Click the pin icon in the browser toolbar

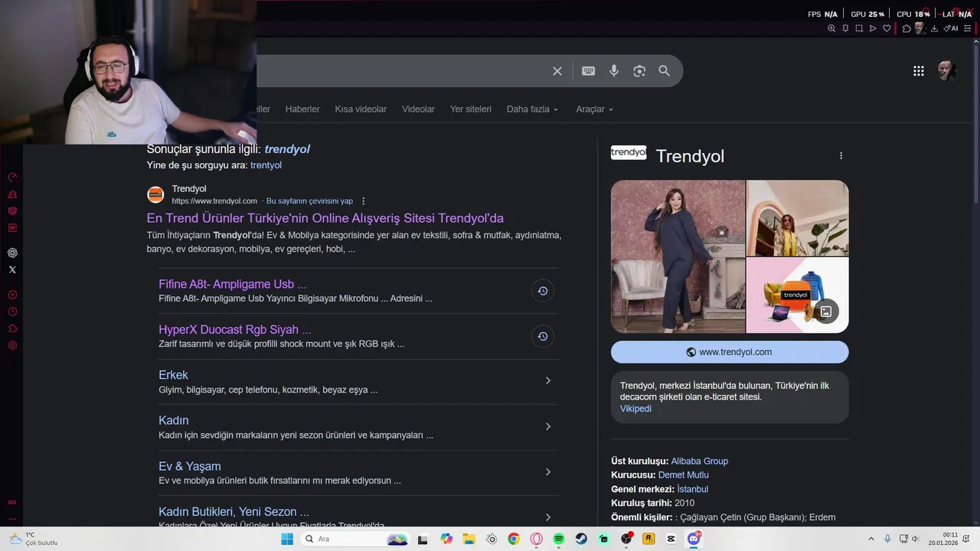click(x=845, y=28)
